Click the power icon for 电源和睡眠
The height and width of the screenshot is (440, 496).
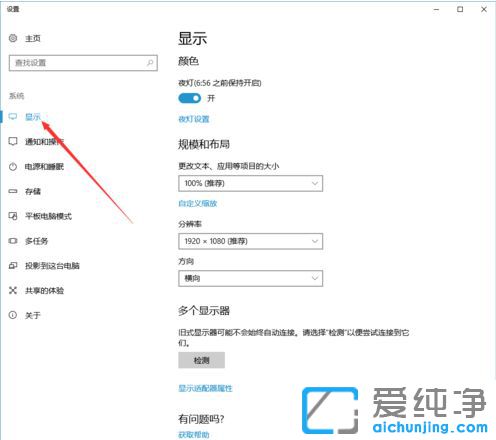[x=13, y=166]
